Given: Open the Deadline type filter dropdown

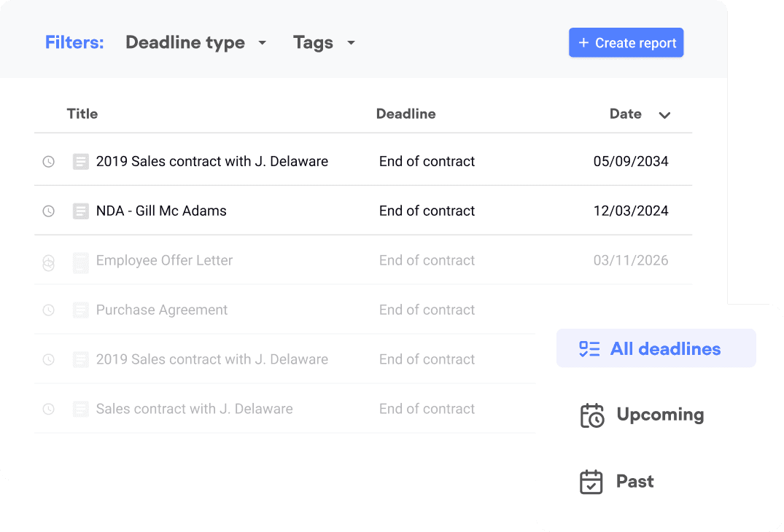Looking at the screenshot, I should [x=195, y=43].
